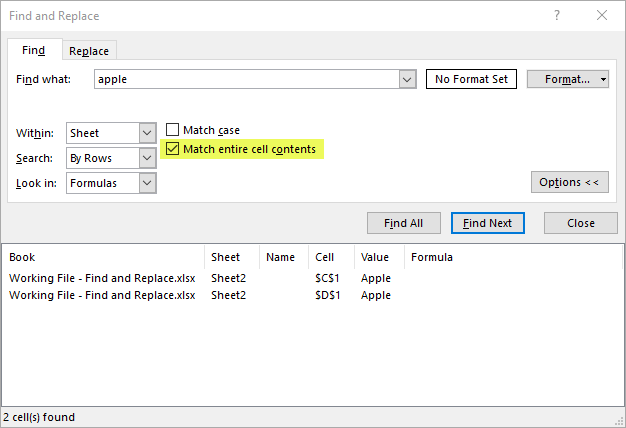Sort results by the Sheet column header
Screen dimensions: 626x428
pos(227,257)
